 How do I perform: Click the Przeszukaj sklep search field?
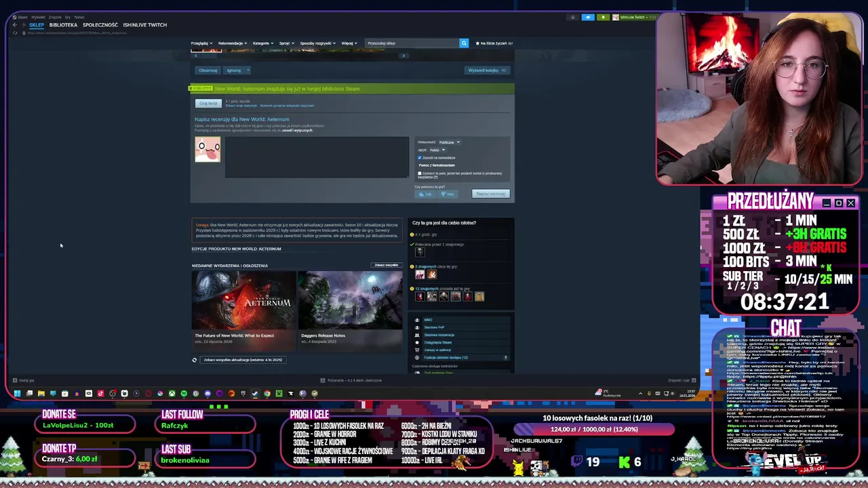pos(412,43)
